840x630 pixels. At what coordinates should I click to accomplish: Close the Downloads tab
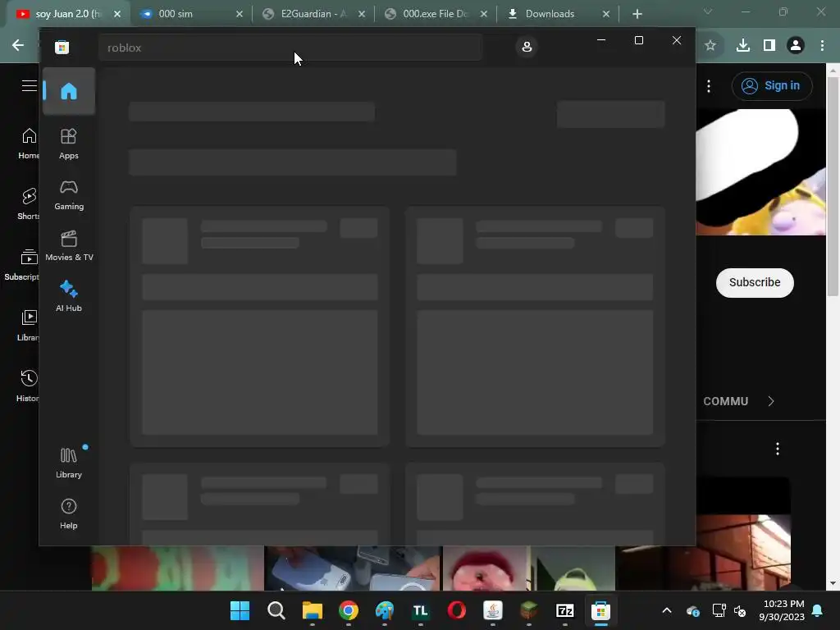pyautogui.click(x=606, y=14)
